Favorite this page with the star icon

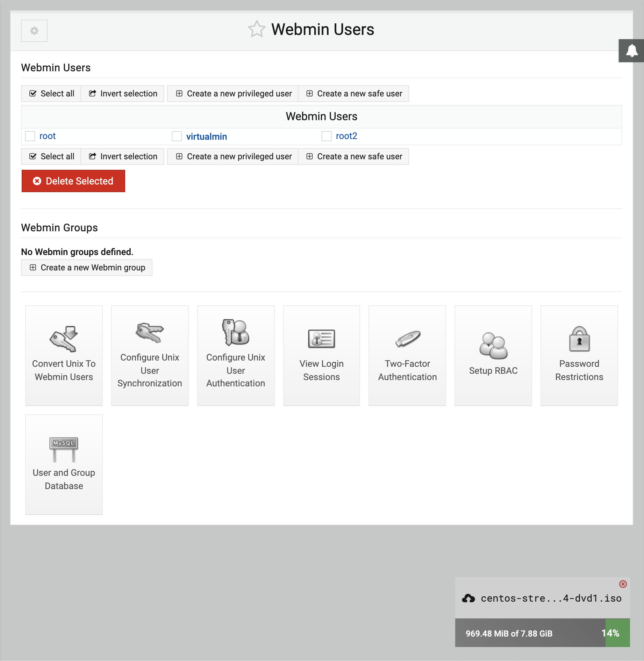pos(257,29)
